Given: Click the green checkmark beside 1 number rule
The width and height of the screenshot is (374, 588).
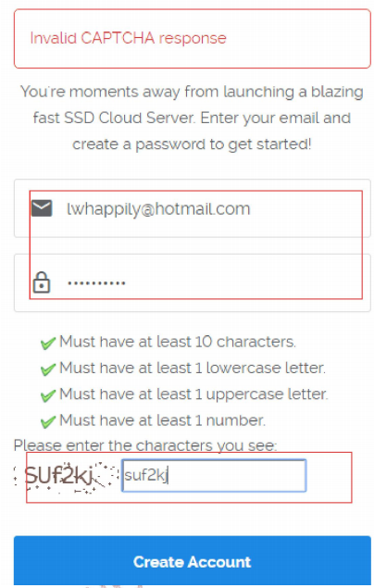Looking at the screenshot, I should (x=48, y=422).
